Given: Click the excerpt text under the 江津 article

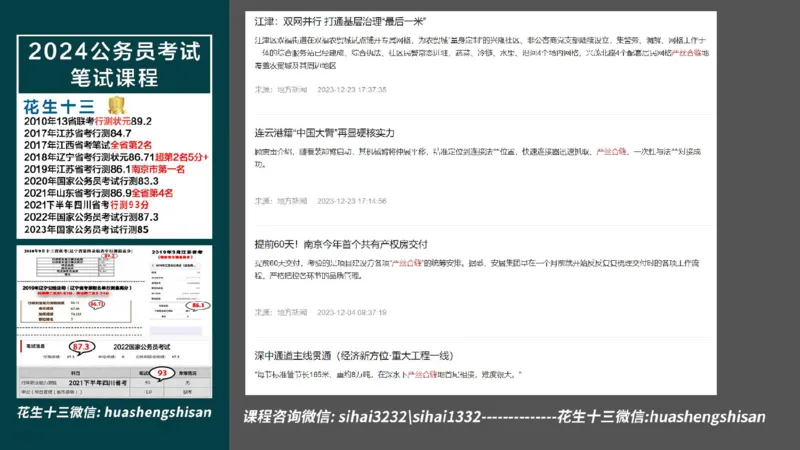Looking at the screenshot, I should [x=482, y=53].
